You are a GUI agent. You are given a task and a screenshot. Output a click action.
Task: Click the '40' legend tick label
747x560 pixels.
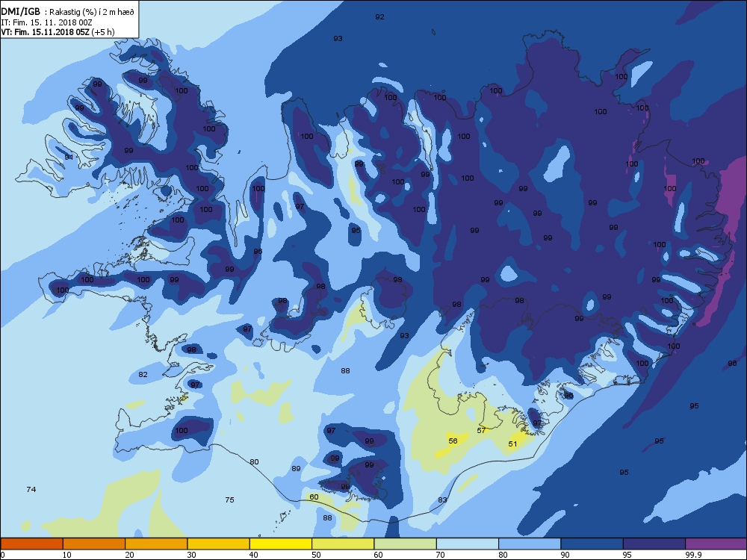coord(254,554)
